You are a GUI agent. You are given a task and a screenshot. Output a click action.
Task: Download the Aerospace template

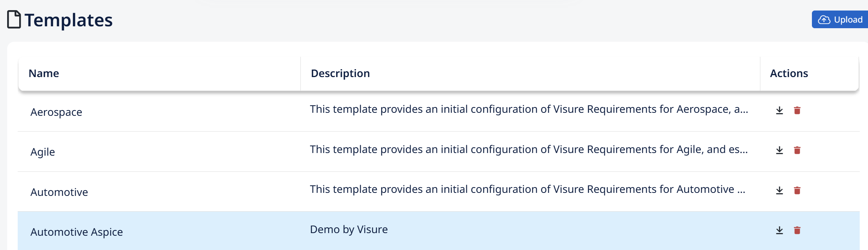point(780,110)
